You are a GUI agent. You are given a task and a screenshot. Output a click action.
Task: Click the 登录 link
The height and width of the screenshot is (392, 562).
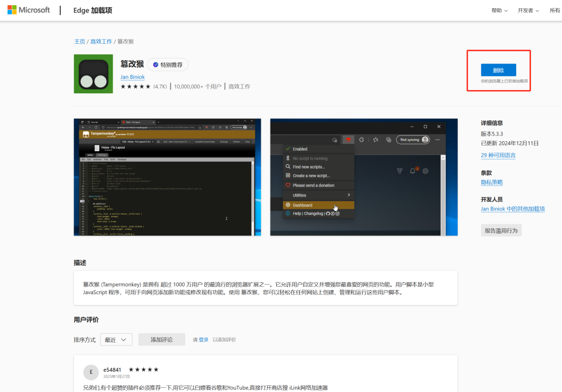click(x=203, y=340)
